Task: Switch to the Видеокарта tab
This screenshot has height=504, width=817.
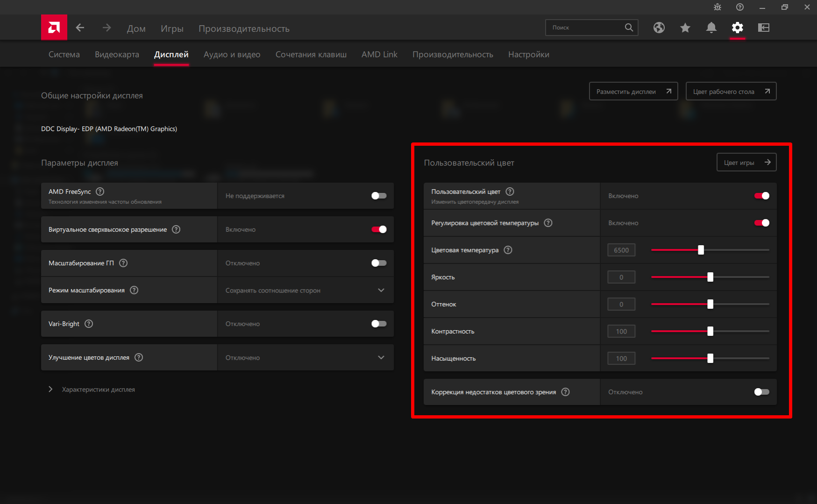Action: (117, 55)
